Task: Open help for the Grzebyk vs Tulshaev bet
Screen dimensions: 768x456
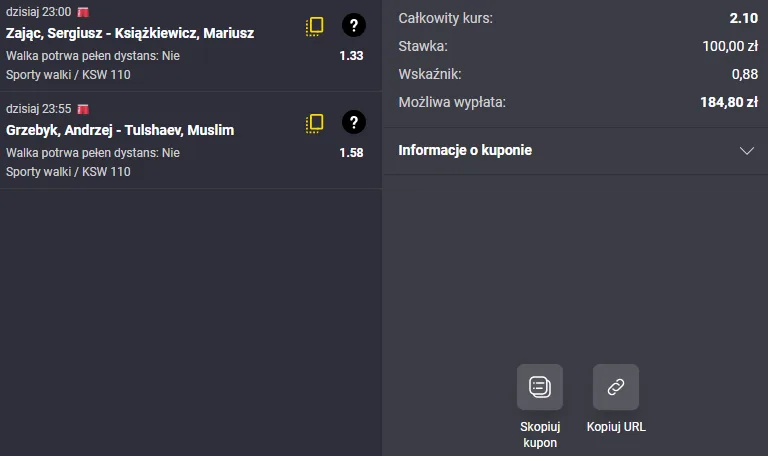Action: [354, 122]
